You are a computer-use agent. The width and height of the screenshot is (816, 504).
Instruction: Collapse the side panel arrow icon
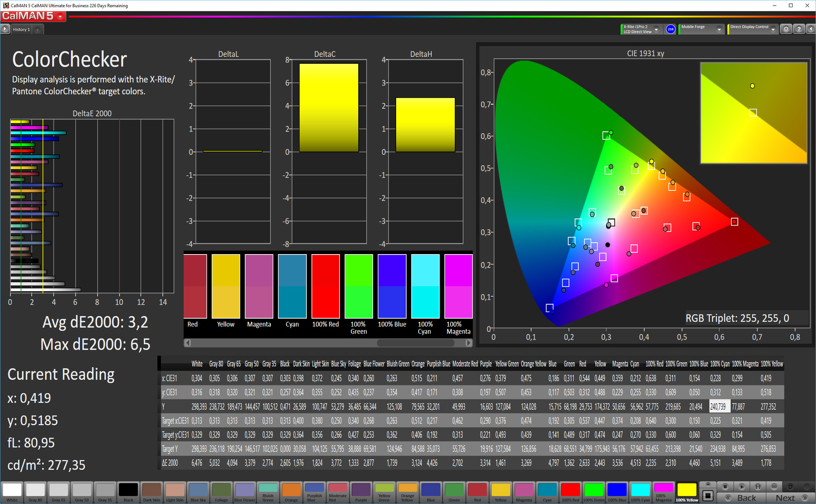(811, 29)
